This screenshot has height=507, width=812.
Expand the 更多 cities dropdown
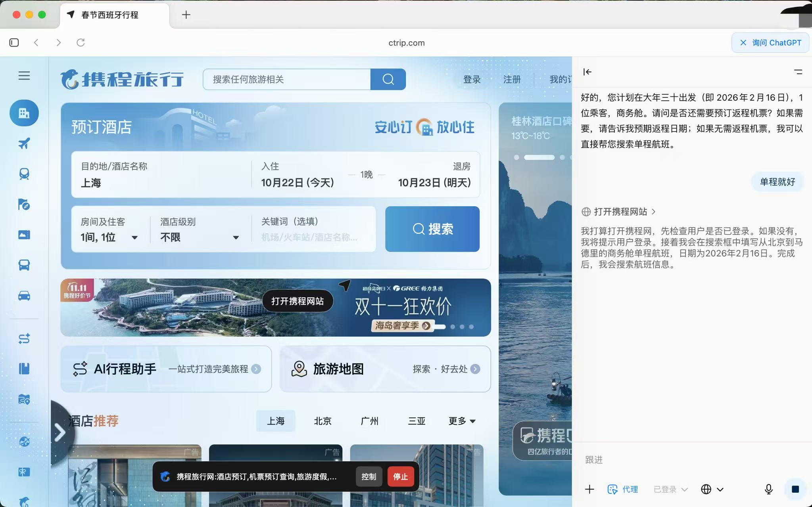[x=462, y=421]
